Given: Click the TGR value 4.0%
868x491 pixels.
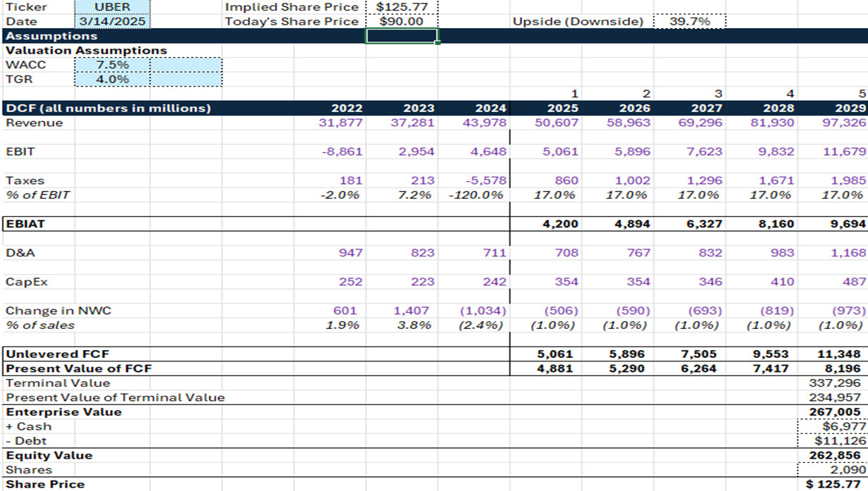Looking at the screenshot, I should coord(113,79).
